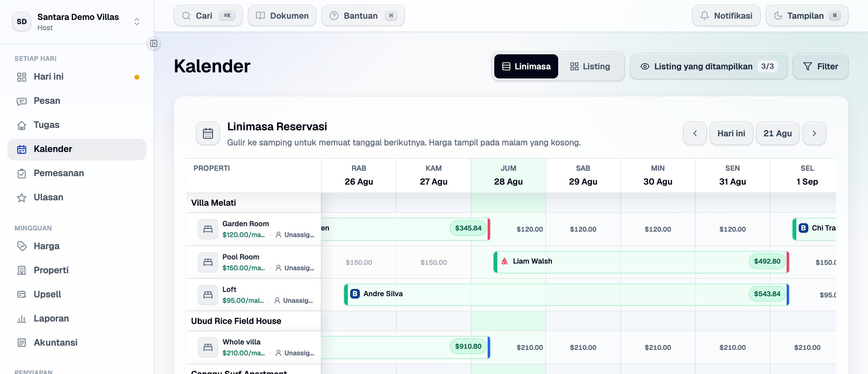Screen dimensions: 868x374
Task: Click the $345.84 Garden Room booking total
Action: point(468,228)
